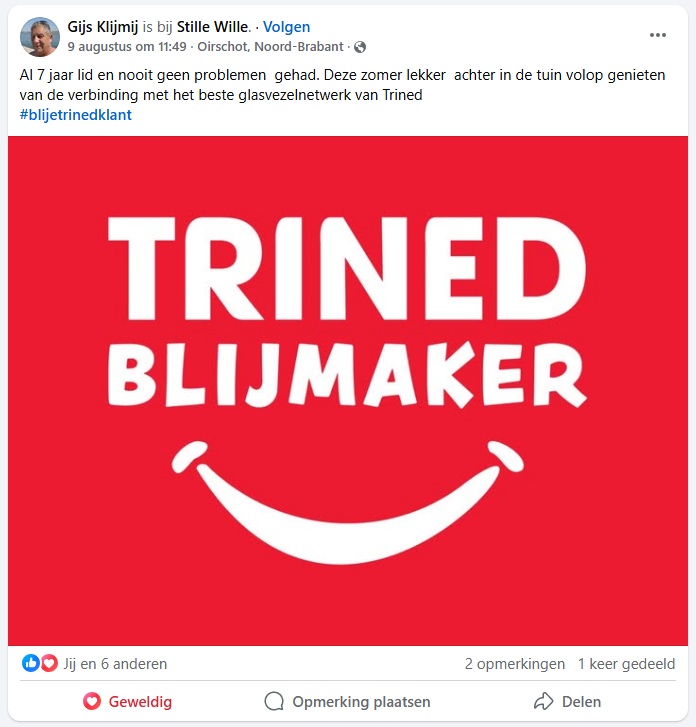Click the blue thumbs-up reaction icon
Image resolution: width=696 pixels, height=727 pixels.
click(31, 663)
